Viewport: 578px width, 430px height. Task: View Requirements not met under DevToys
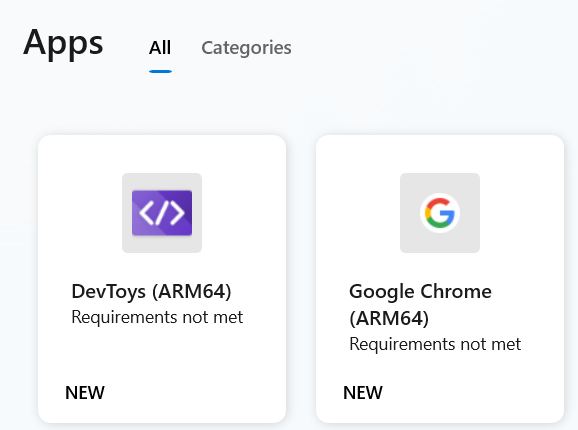point(157,317)
